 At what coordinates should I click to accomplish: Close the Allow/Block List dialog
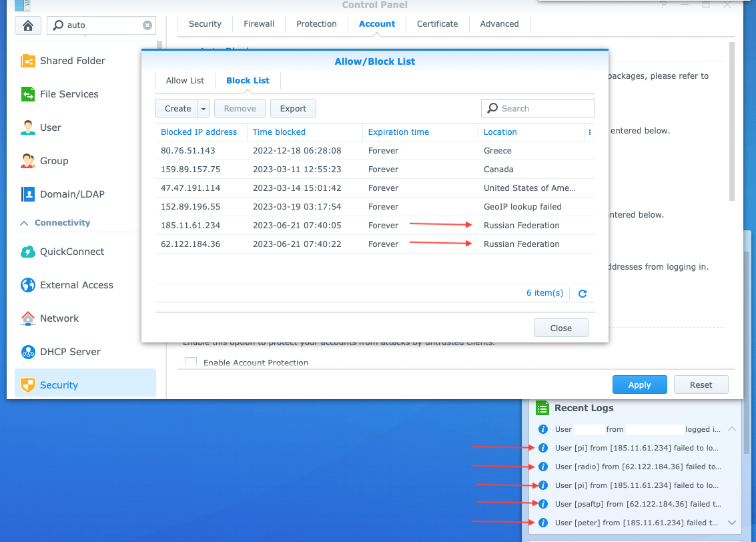560,328
